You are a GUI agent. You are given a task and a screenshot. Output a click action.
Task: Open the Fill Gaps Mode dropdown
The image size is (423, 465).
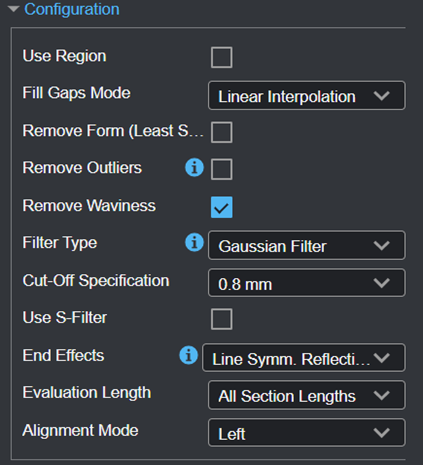pos(307,95)
